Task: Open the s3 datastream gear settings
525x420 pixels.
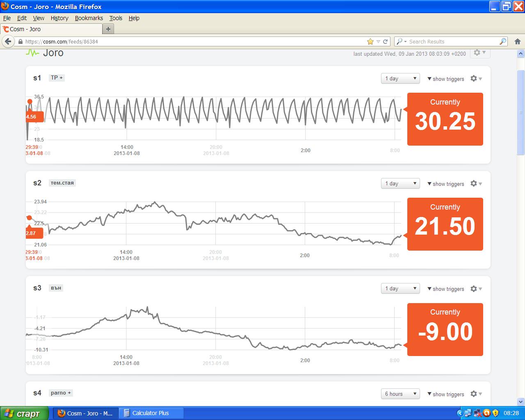Action: tap(475, 289)
